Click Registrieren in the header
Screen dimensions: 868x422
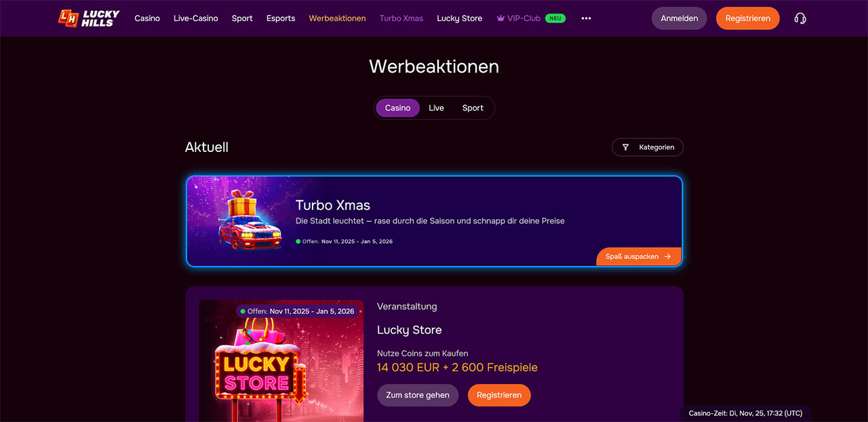748,18
